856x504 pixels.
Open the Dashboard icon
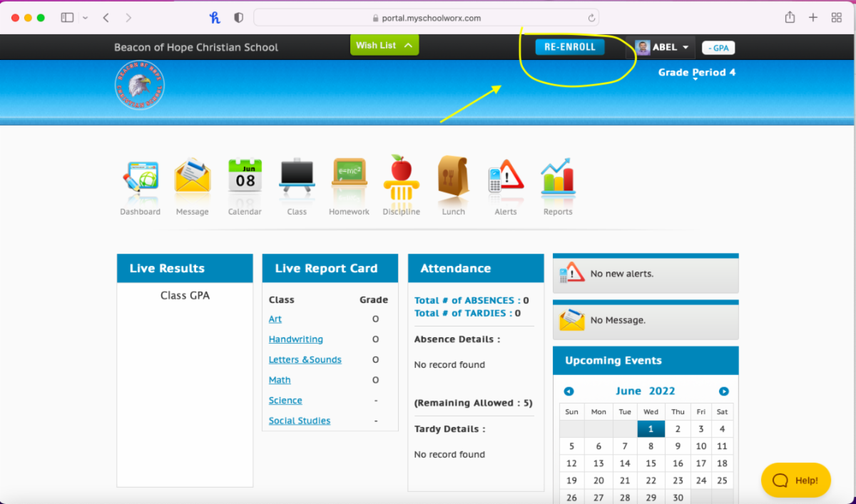(140, 176)
